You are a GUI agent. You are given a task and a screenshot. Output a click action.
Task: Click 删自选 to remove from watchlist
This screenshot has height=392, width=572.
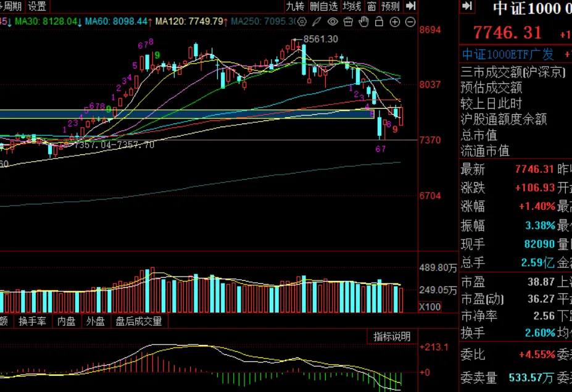(324, 6)
